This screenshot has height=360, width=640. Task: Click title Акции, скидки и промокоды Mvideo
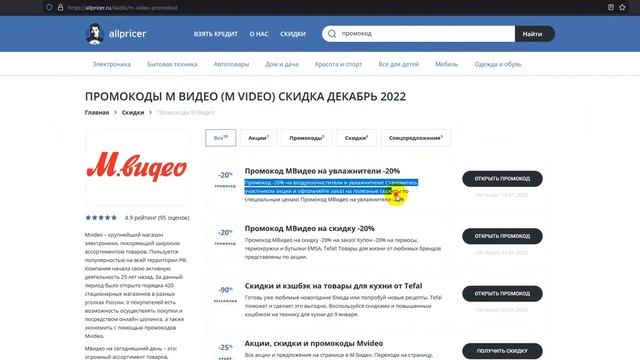(313, 344)
